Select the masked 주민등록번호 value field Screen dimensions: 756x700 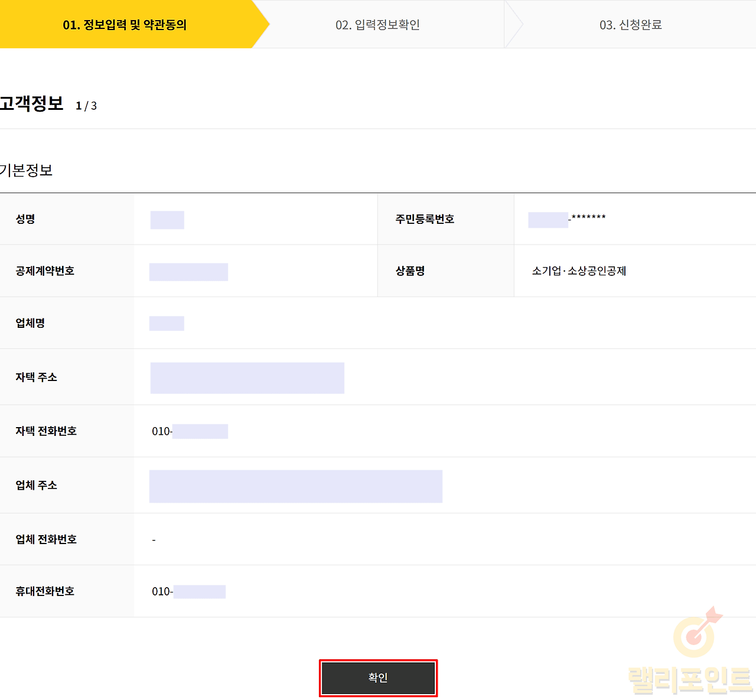coord(566,220)
